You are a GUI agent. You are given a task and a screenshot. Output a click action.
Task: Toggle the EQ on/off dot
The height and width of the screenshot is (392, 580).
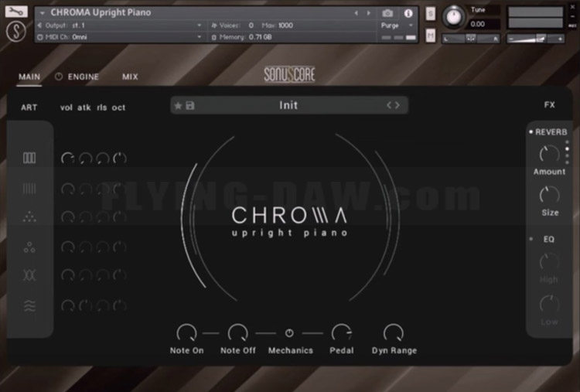pyautogui.click(x=531, y=239)
